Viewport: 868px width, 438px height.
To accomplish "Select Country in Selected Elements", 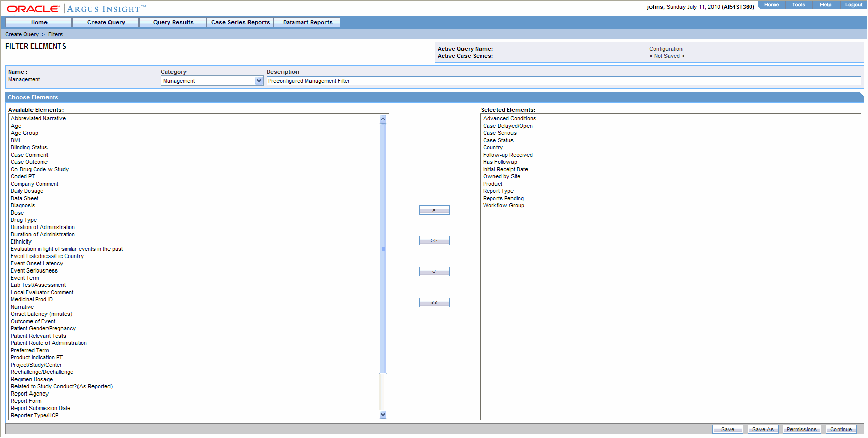I will click(493, 147).
